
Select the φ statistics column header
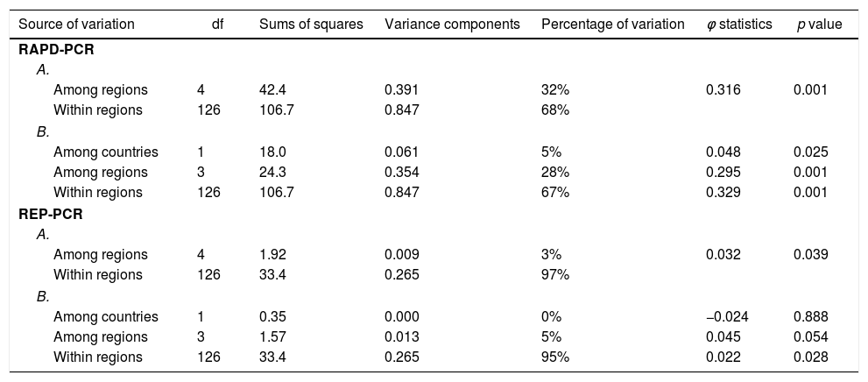click(x=738, y=25)
